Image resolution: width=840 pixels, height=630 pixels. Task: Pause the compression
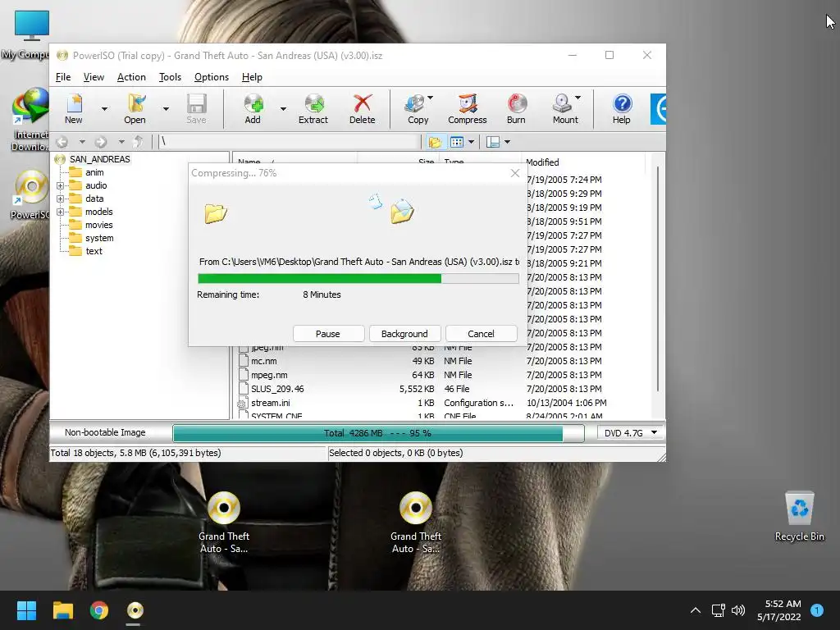coord(328,334)
